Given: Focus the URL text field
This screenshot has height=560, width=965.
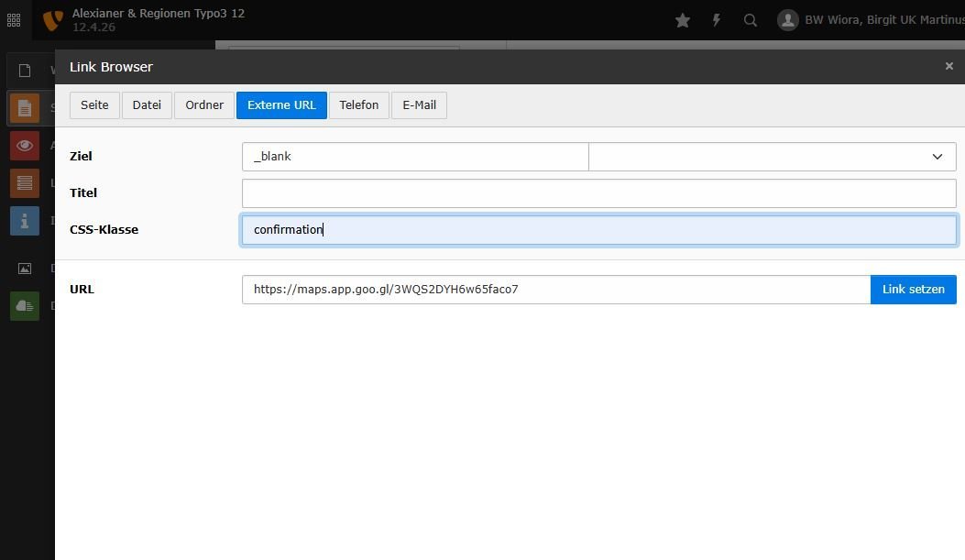Looking at the screenshot, I should [555, 290].
